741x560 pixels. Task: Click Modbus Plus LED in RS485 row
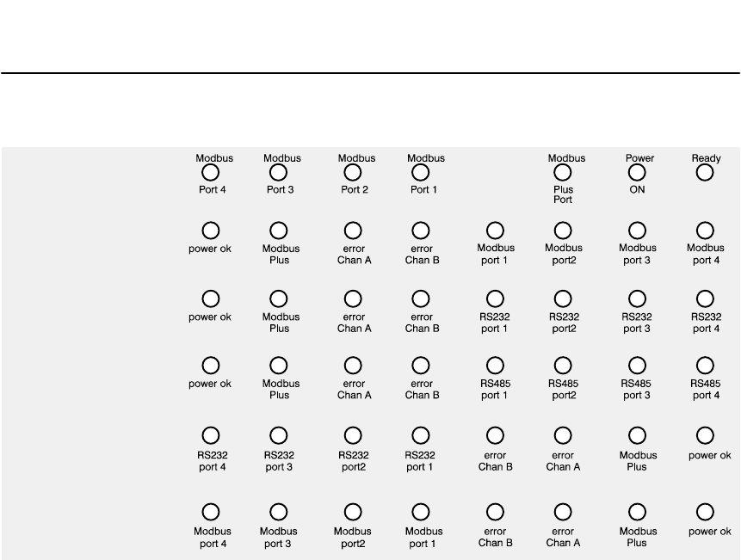point(279,366)
